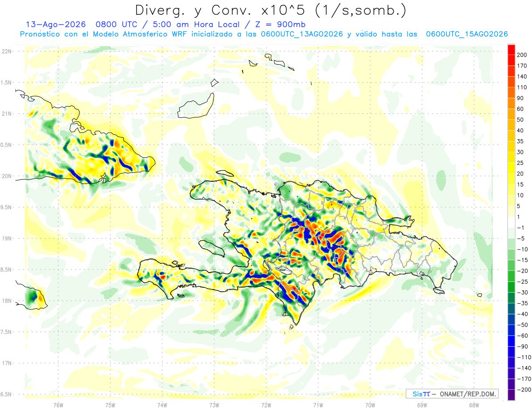This screenshot has width=532, height=411.
Task: Click the '70W' longitude label
Action: coord(370,405)
